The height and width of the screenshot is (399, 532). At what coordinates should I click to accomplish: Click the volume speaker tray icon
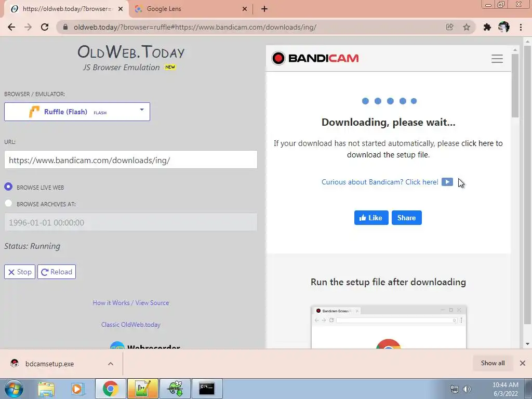pos(467,389)
